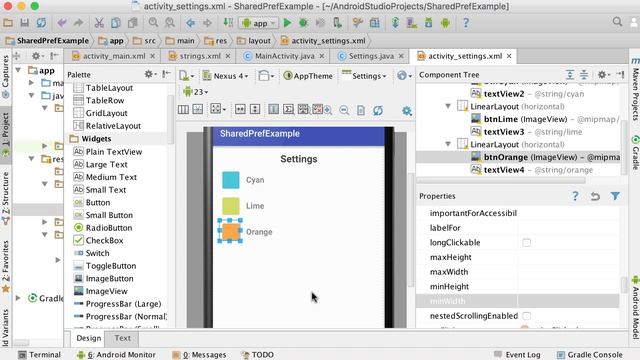Zoom out of the design preview
The height and width of the screenshot is (360, 640).
point(344,110)
